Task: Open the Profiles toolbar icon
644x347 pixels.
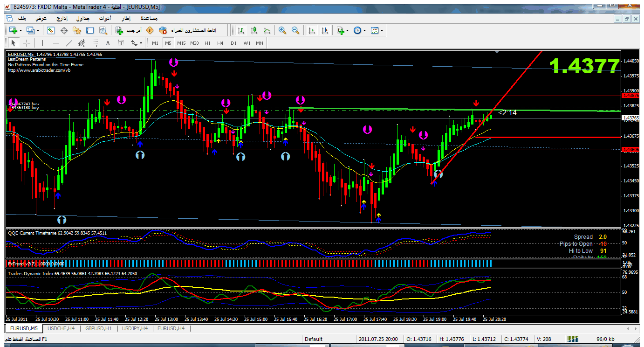Action: pos(31,30)
